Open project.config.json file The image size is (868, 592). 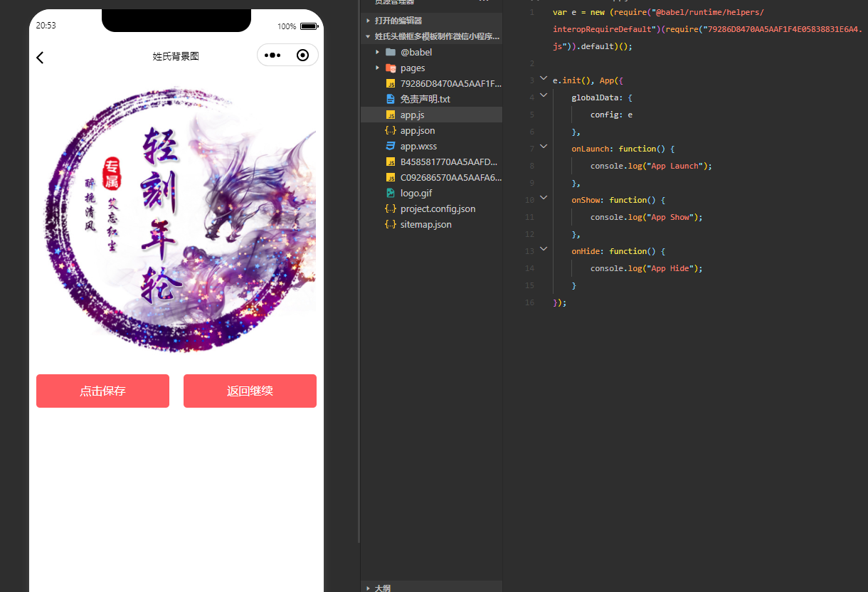click(x=437, y=208)
